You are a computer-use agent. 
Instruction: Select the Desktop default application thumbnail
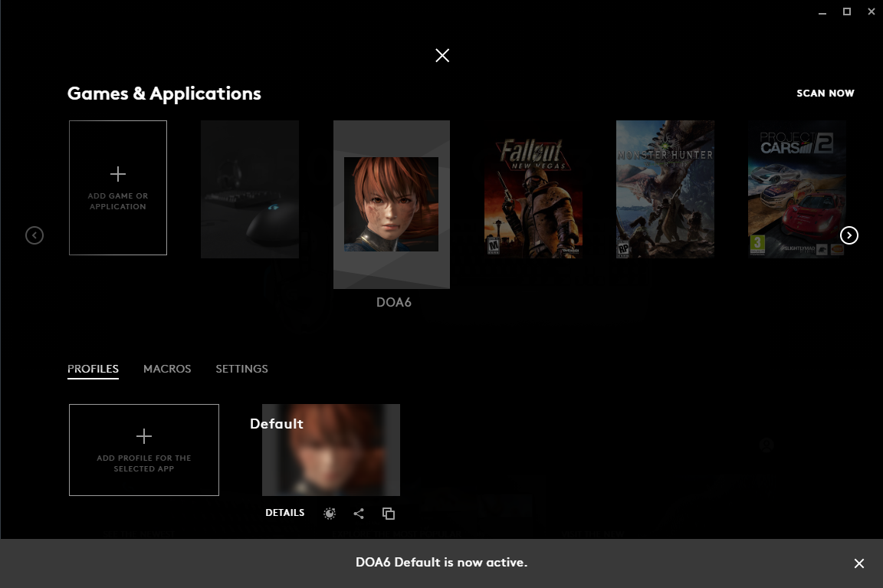point(249,189)
